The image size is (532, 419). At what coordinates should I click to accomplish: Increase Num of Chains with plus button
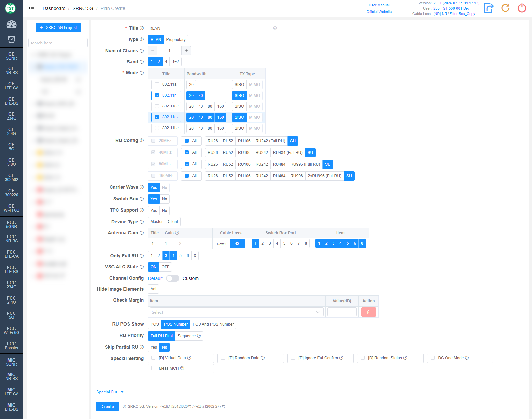(x=186, y=51)
